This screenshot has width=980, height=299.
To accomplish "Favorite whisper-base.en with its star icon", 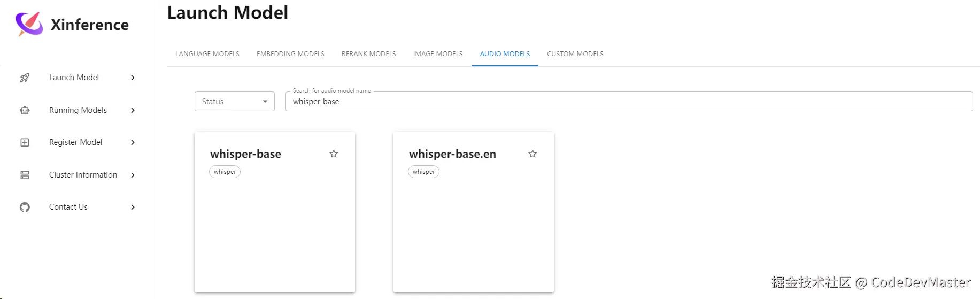I will click(533, 154).
